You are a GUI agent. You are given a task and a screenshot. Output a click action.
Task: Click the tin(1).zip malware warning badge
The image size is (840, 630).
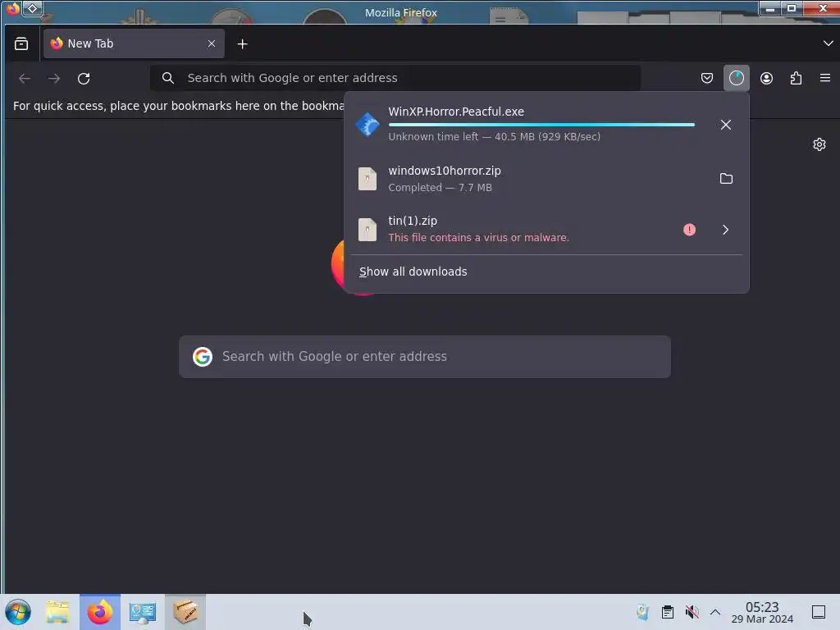tap(689, 230)
